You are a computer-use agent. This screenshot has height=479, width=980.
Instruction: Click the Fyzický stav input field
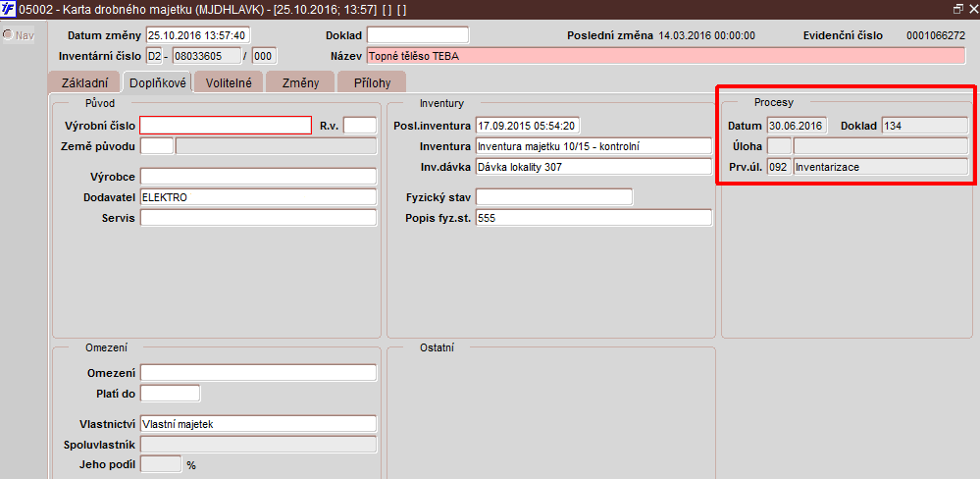(x=553, y=197)
